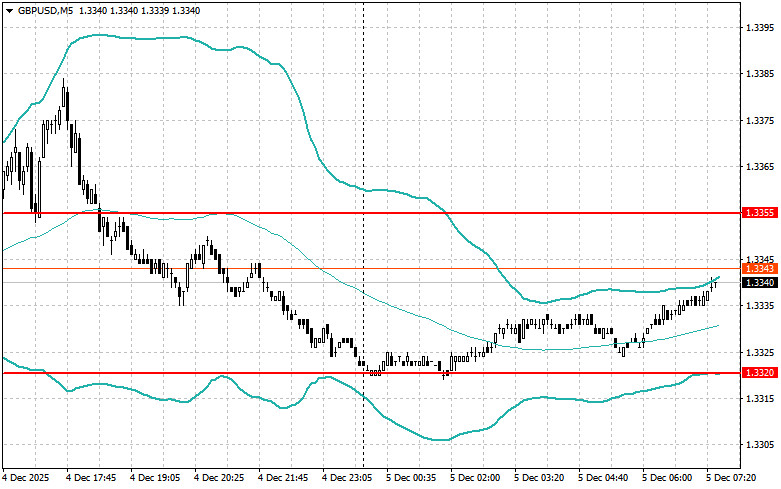Click the 1.3325 price scale value

760,353
